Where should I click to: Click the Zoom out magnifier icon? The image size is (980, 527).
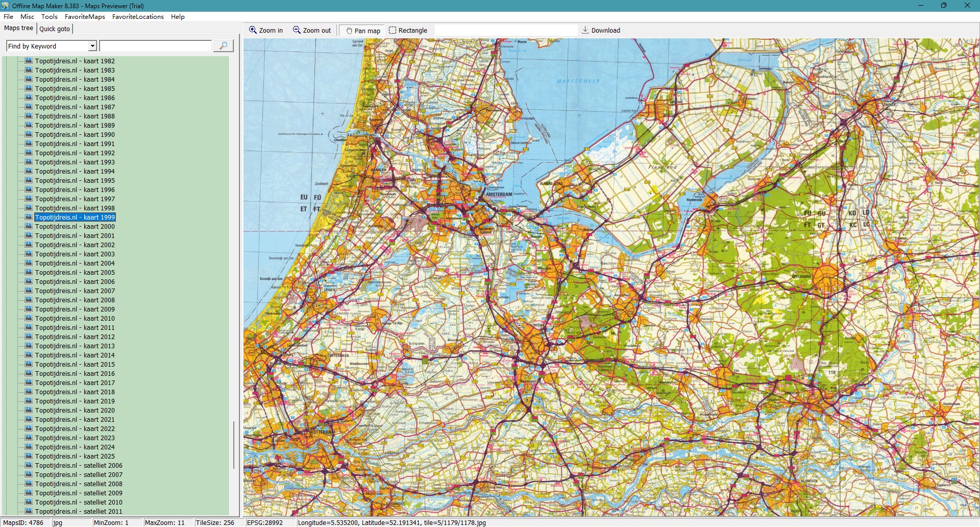[x=297, y=30]
